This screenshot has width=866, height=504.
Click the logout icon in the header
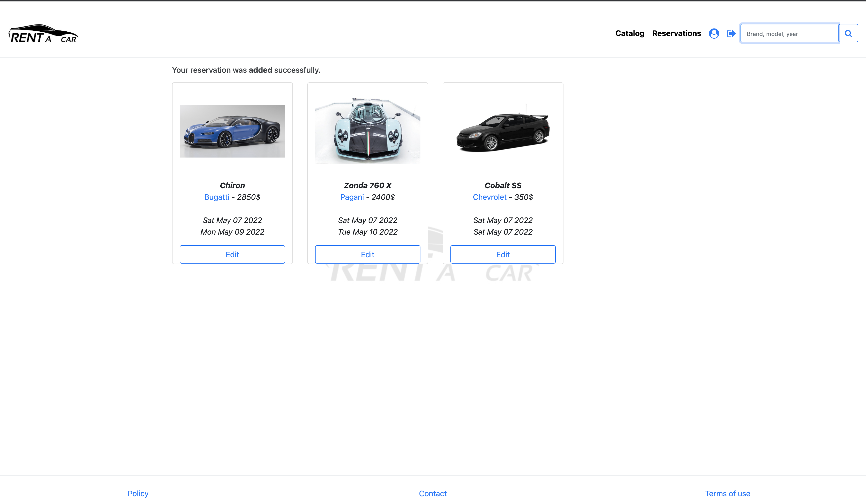[x=731, y=33]
